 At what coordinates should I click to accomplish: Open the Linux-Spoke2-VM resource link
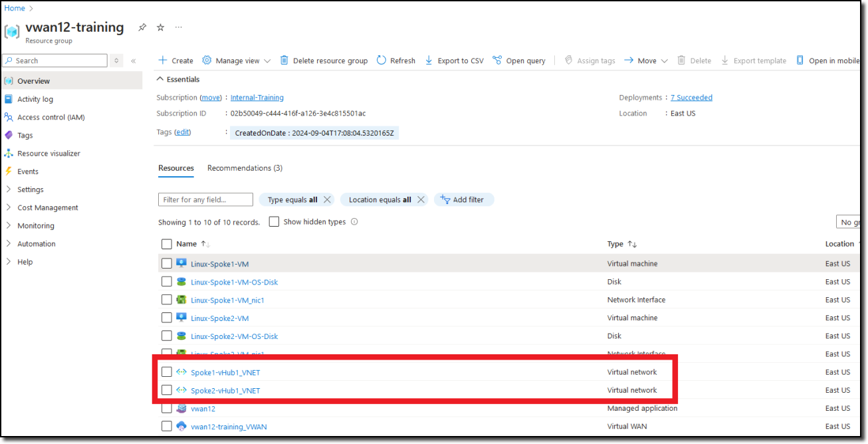220,318
